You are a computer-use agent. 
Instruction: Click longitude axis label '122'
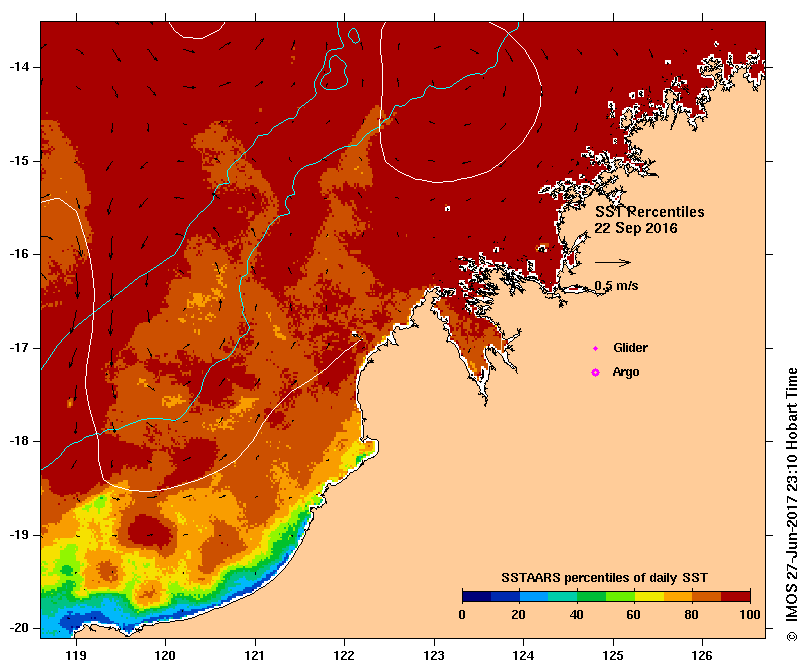click(x=344, y=655)
